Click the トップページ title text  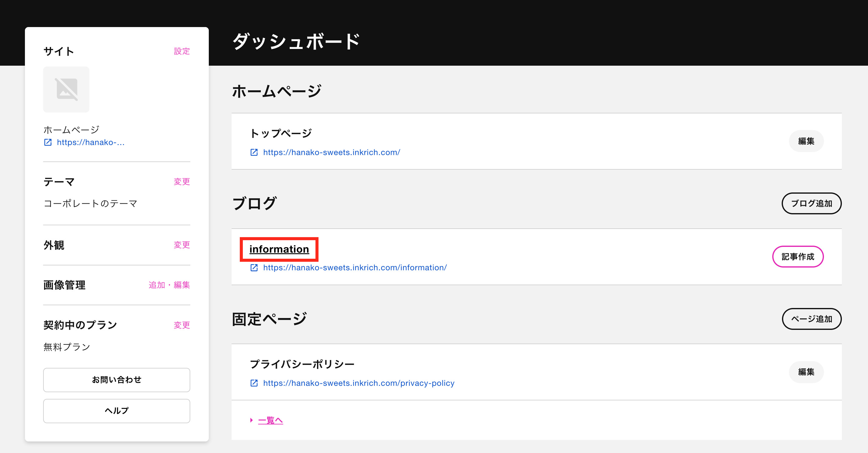coord(281,133)
